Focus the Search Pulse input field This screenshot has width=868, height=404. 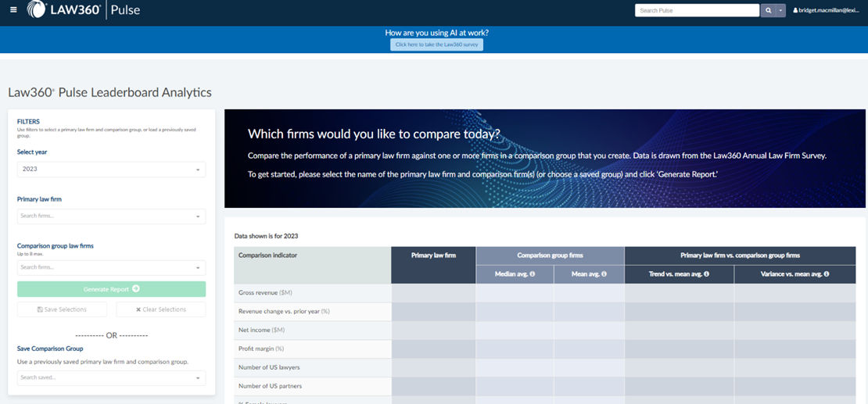tap(697, 10)
